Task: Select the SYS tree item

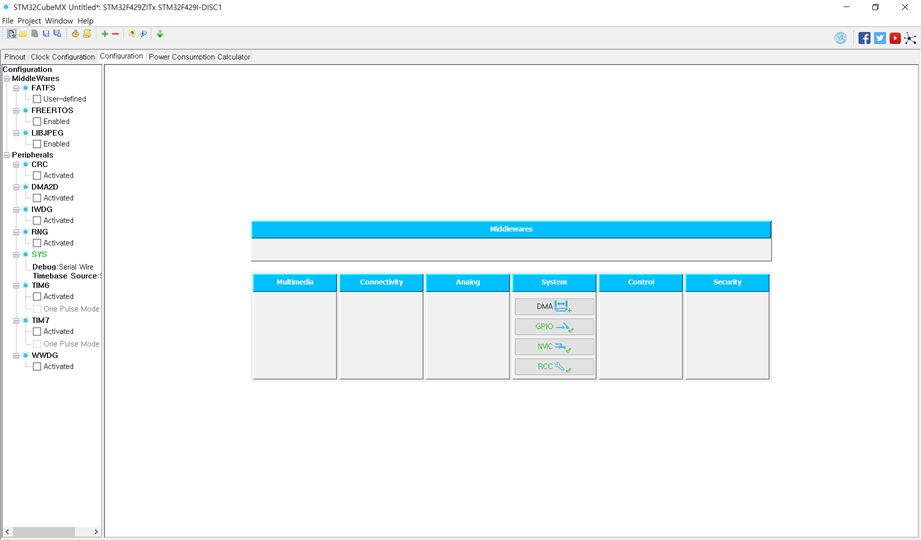Action: [39, 254]
